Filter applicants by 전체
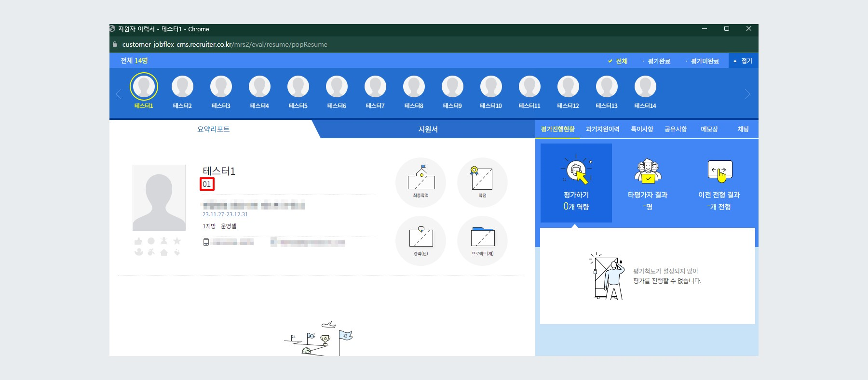 tap(618, 61)
